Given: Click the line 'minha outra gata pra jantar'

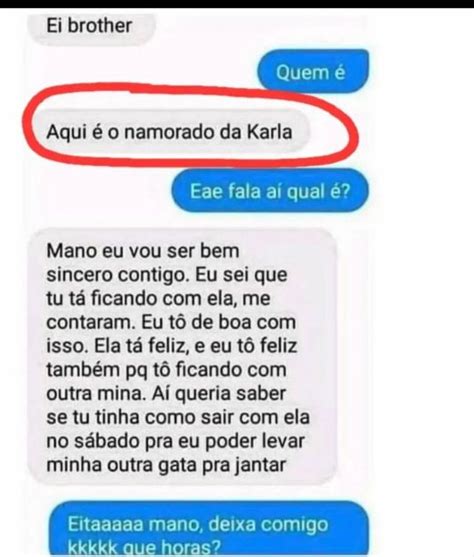Looking at the screenshot, I should [166, 465].
